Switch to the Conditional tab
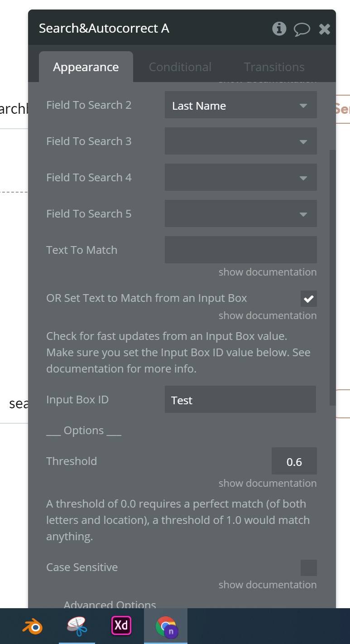This screenshot has width=350, height=644. click(180, 67)
